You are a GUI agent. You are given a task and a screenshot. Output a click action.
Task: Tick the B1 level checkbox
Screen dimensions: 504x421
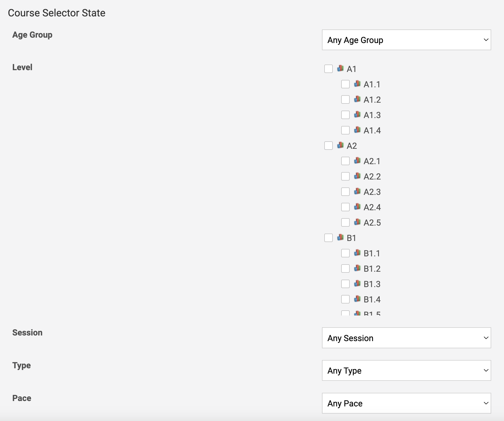coord(328,238)
